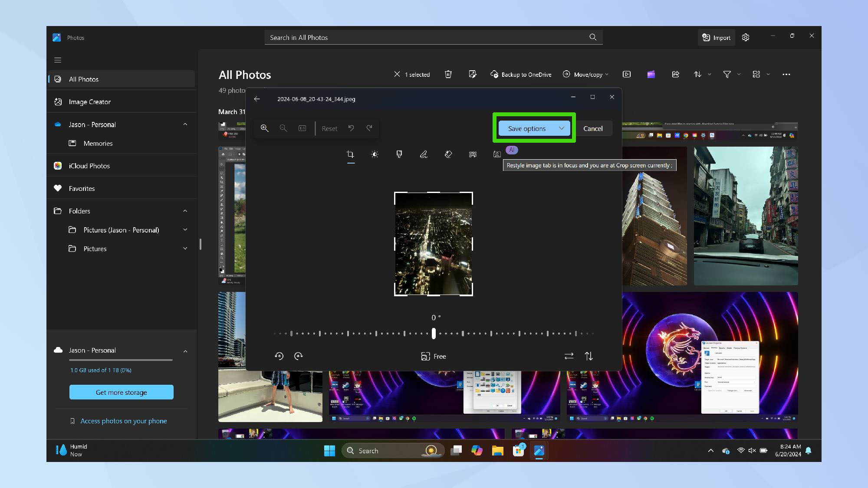Collapse the Jason - Personal section
This screenshot has width=868, height=488.
[185, 124]
